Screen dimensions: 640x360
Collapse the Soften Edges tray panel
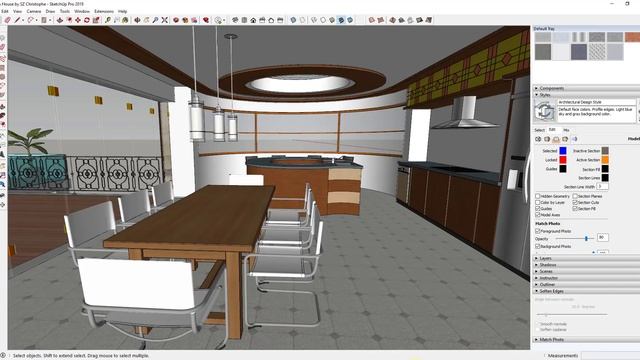click(586, 291)
